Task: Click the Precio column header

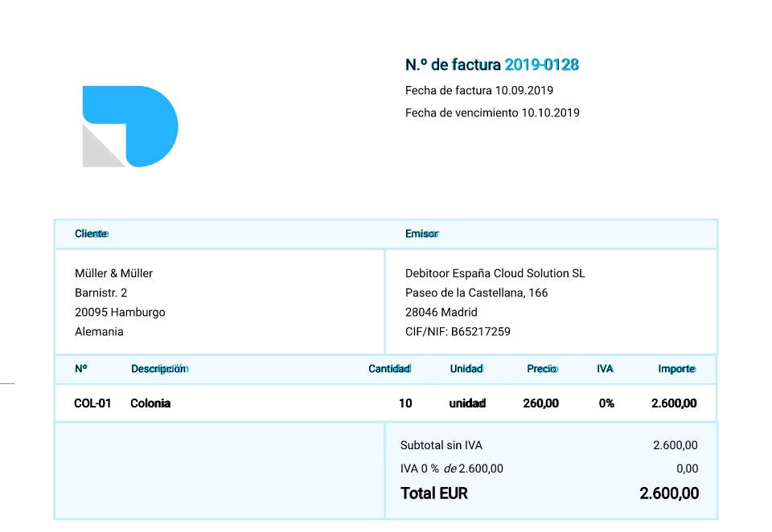Action: point(542,369)
